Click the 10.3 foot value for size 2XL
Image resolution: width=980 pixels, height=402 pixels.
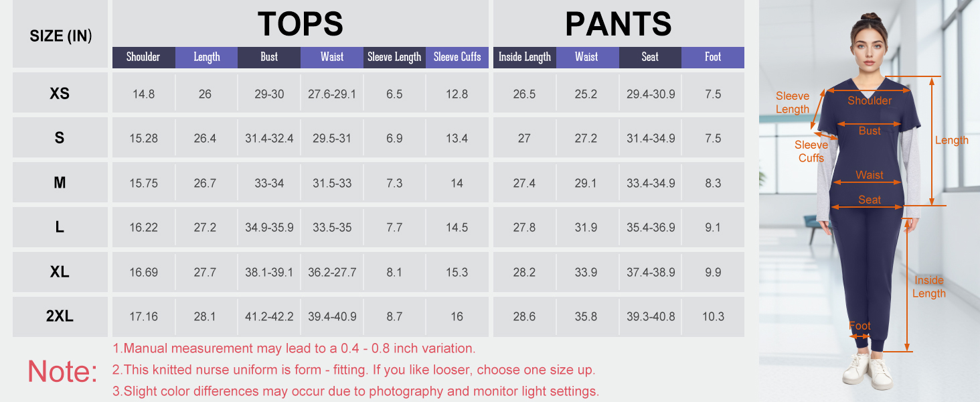coord(713,316)
